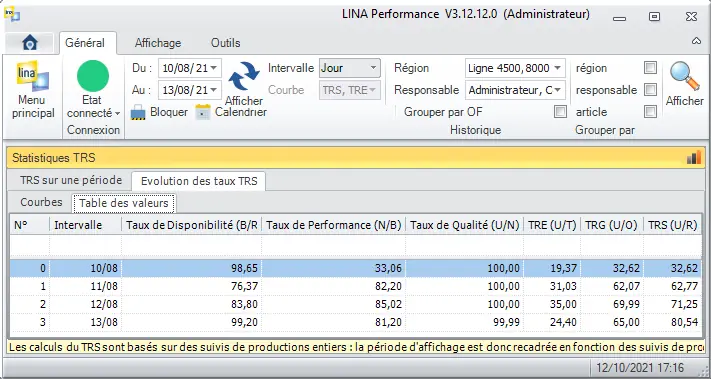Viewport: 711px width, 379px height.
Task: Enable grouping by responsable checkbox
Action: (650, 90)
